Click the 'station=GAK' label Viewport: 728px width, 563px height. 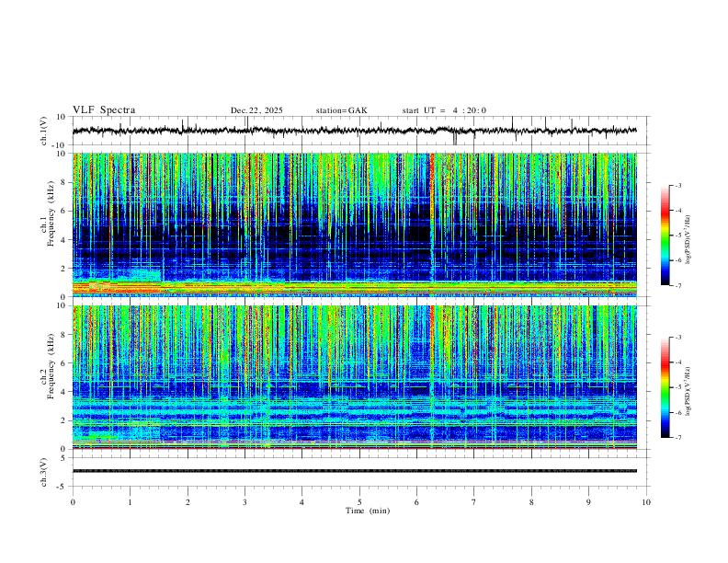coord(341,110)
